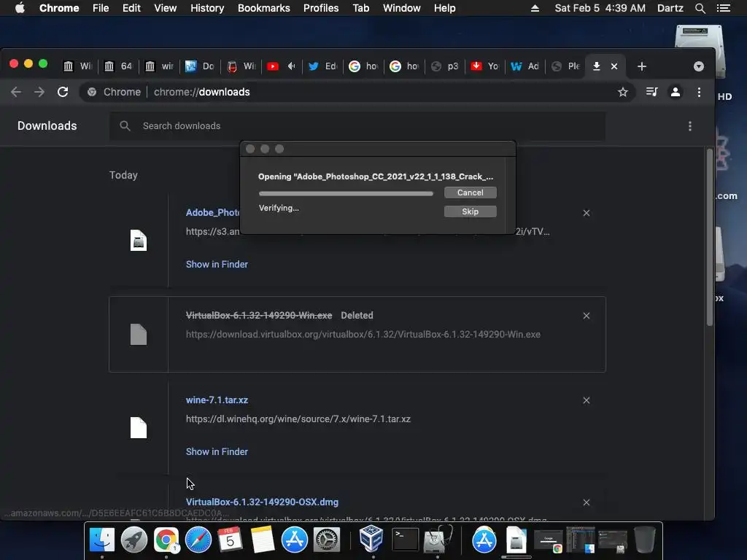Switch to the 'Yo' downloader tab

click(x=485, y=66)
